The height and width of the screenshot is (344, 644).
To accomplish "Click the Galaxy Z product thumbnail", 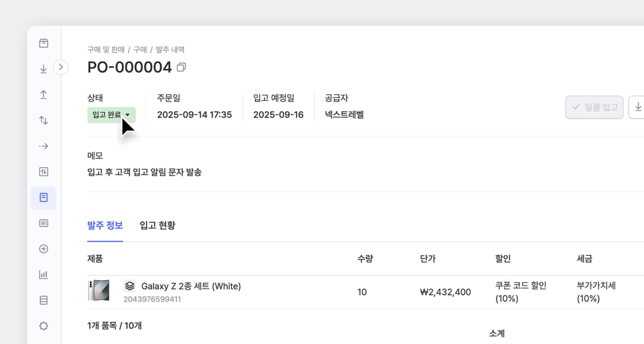I will tap(99, 290).
